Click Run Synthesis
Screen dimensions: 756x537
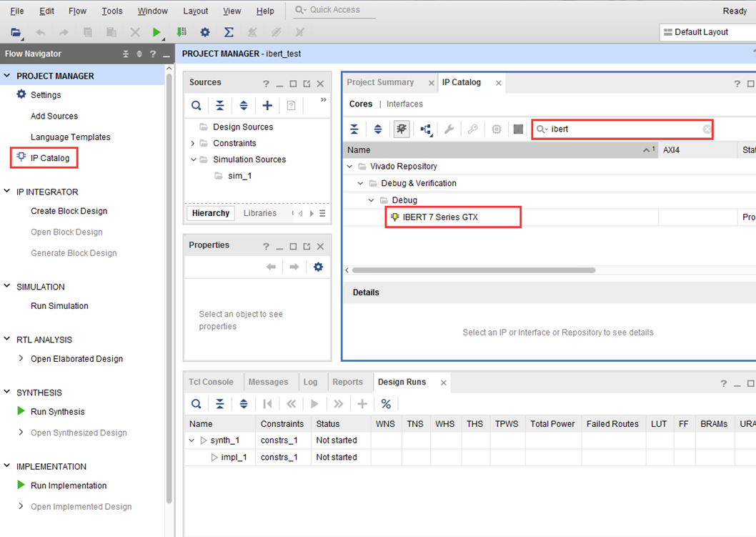click(57, 412)
